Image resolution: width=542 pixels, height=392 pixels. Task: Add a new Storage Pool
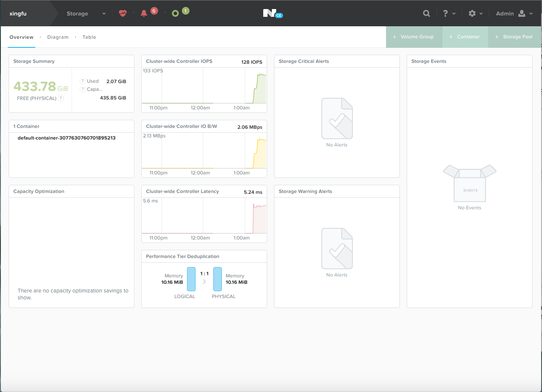coord(515,37)
